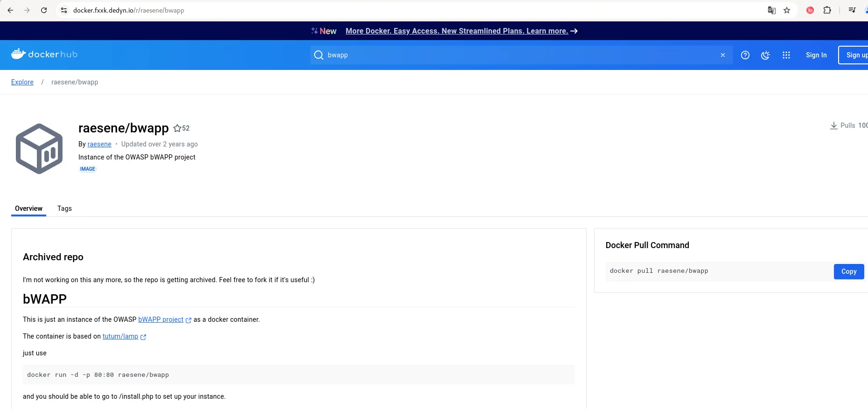Go forward in browser history
Image resolution: width=868 pixels, height=409 pixels.
[27, 10]
